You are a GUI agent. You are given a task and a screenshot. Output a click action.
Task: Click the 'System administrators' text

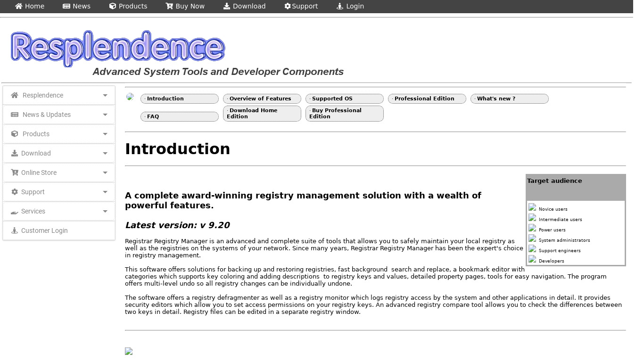pyautogui.click(x=564, y=240)
